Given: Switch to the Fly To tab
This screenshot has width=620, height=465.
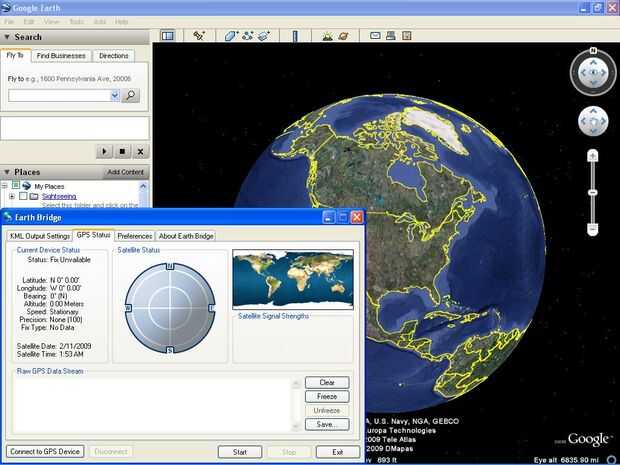Looking at the screenshot, I should [15, 55].
